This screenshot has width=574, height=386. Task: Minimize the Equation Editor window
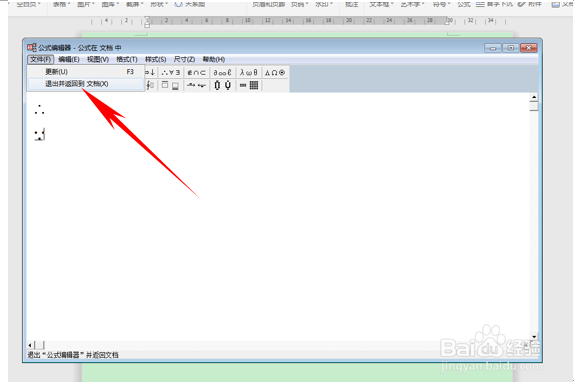pyautogui.click(x=493, y=48)
